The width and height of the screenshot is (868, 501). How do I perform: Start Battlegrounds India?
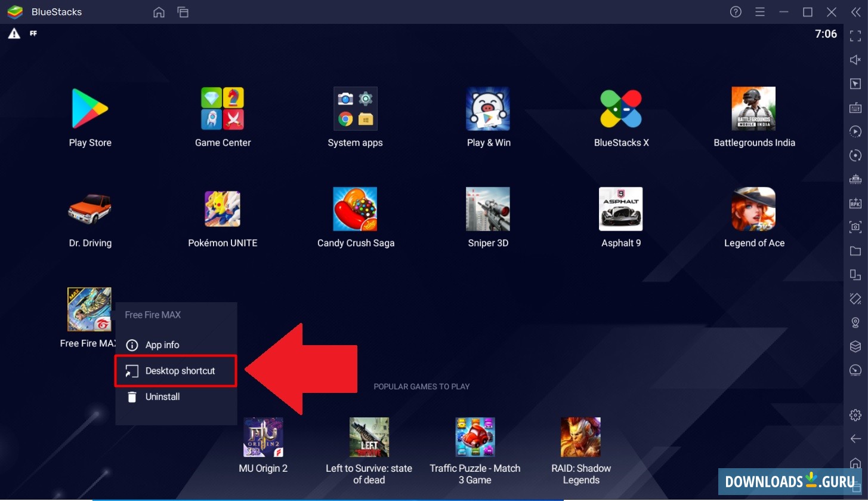click(754, 108)
